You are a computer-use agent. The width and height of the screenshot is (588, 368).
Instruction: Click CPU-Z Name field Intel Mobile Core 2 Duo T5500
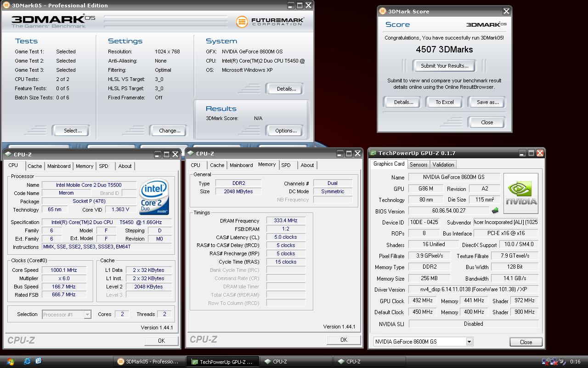tap(89, 185)
